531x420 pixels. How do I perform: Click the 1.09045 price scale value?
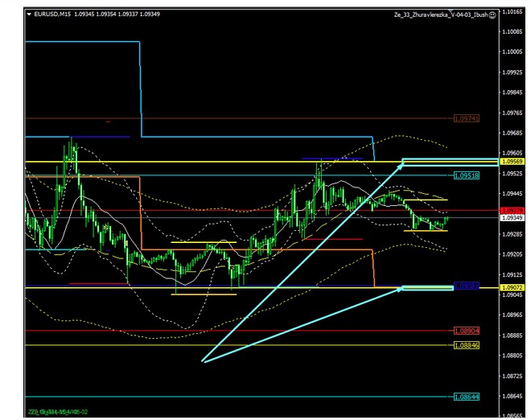pyautogui.click(x=512, y=294)
